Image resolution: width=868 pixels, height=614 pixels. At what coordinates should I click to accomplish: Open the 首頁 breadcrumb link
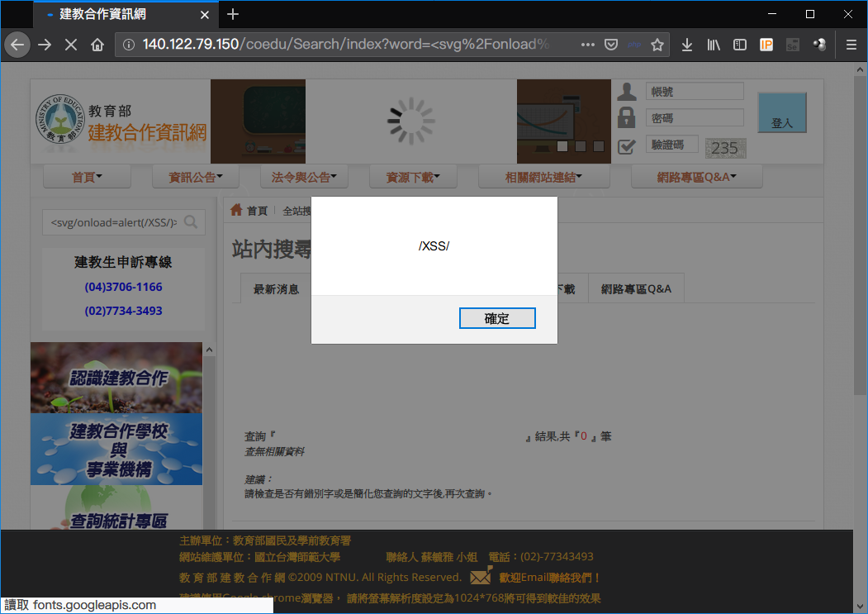[x=257, y=211]
